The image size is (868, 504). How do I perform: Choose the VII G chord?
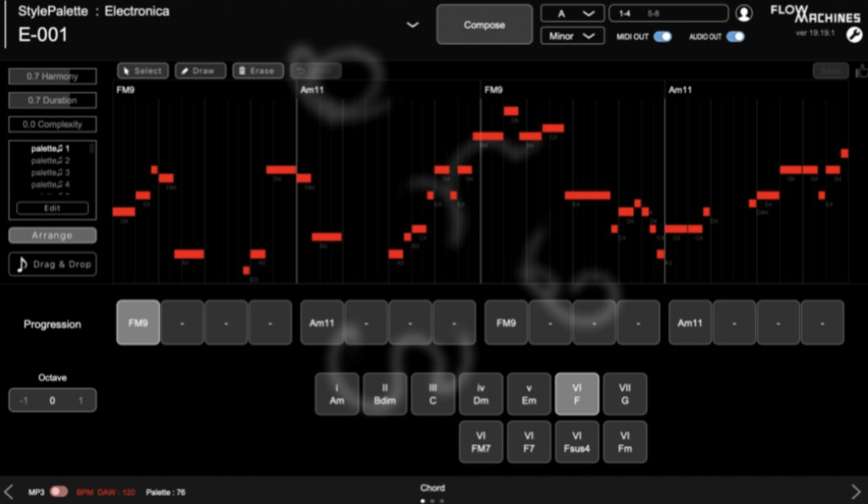pyautogui.click(x=625, y=394)
